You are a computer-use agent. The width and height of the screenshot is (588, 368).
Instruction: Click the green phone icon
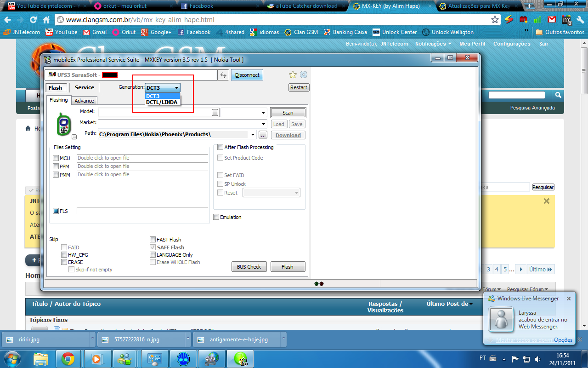click(x=64, y=124)
